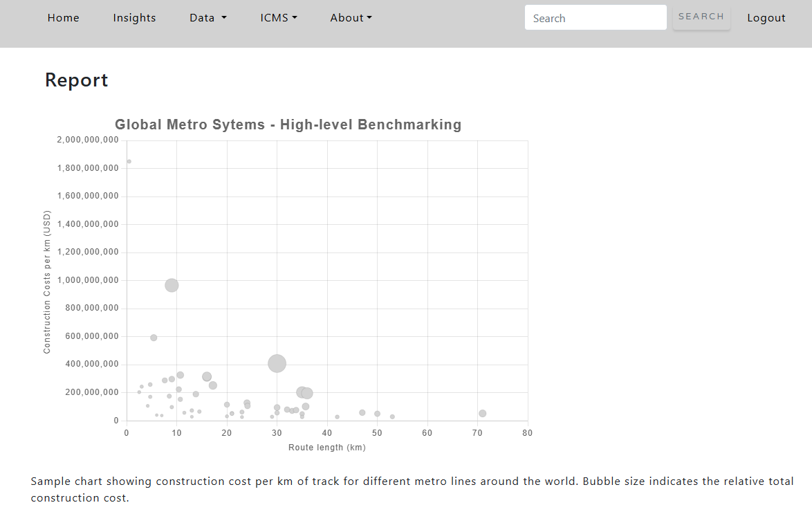Viewport: 812px width, 514px height.
Task: Open the Insights nav item
Action: point(134,18)
